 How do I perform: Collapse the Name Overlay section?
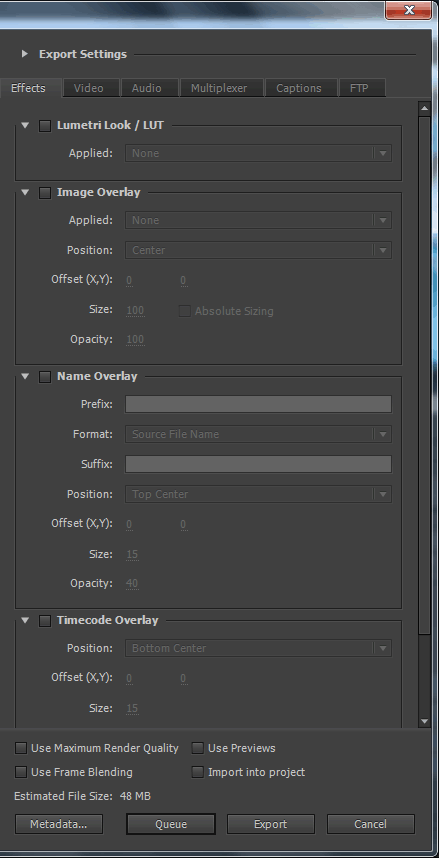tap(25, 376)
